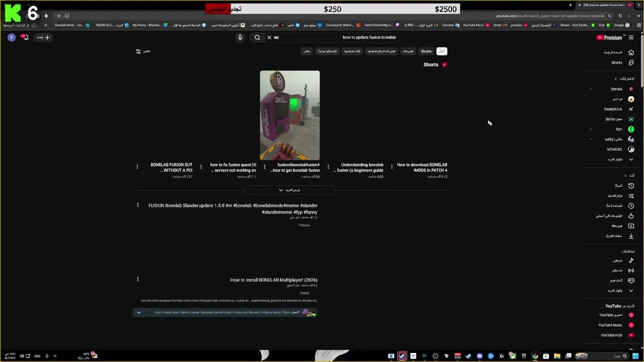Open YouTube Kids link in sidebar
Viewport: 644px width, 362px height.
(617, 335)
